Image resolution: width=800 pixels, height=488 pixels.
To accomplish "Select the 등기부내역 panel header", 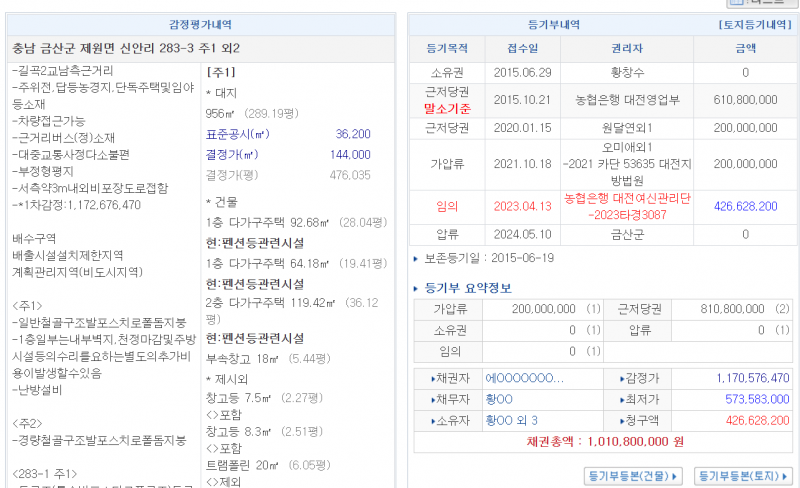I will [553, 24].
